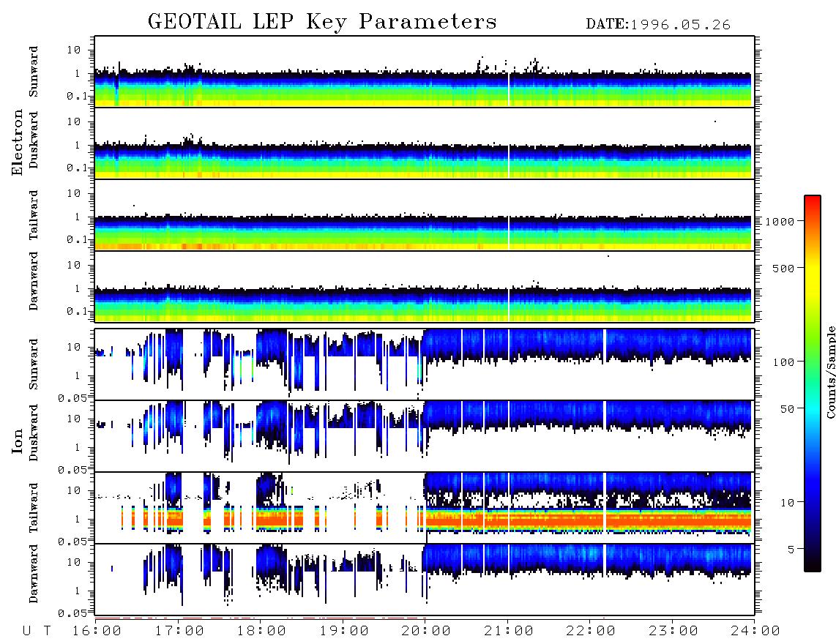Select the 20:00 time tick label

coord(426,632)
